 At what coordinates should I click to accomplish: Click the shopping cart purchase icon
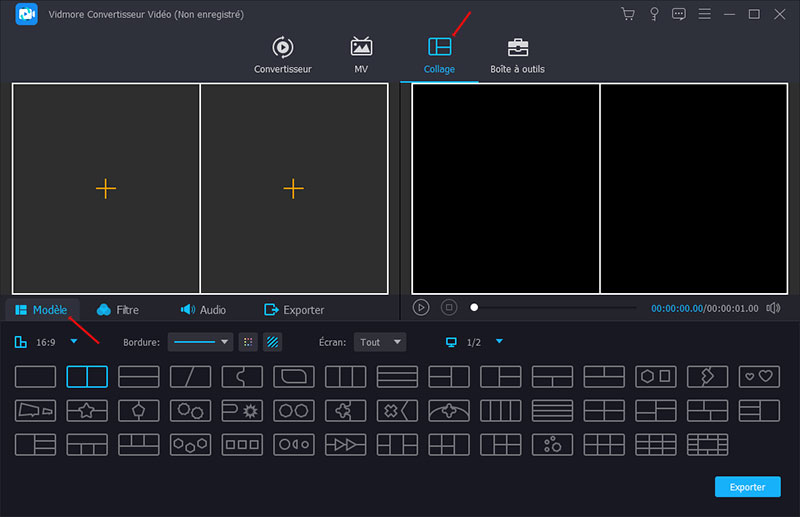coord(628,14)
